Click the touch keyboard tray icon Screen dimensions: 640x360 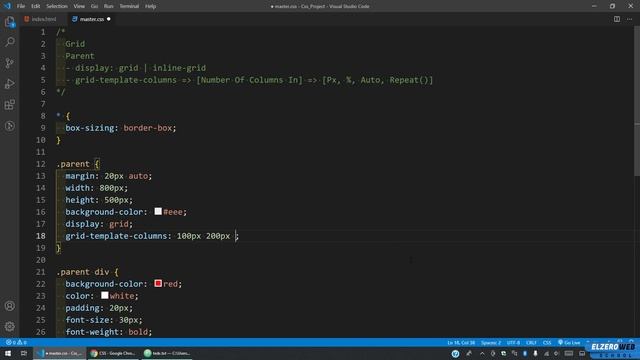pos(569,353)
